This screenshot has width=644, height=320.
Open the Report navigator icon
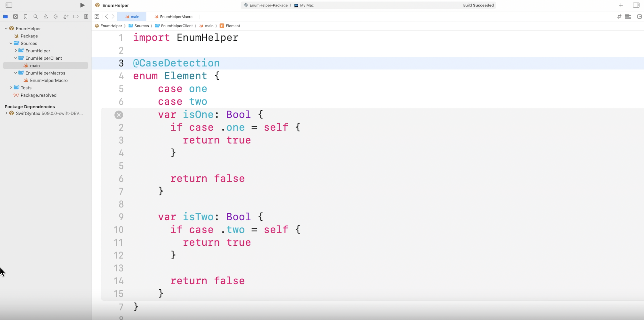[86, 16]
